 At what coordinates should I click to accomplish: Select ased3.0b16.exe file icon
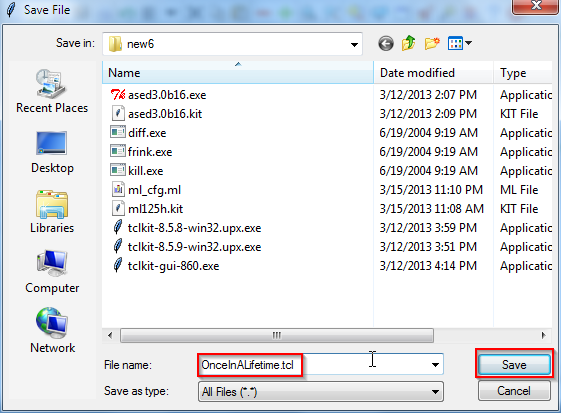[x=118, y=95]
